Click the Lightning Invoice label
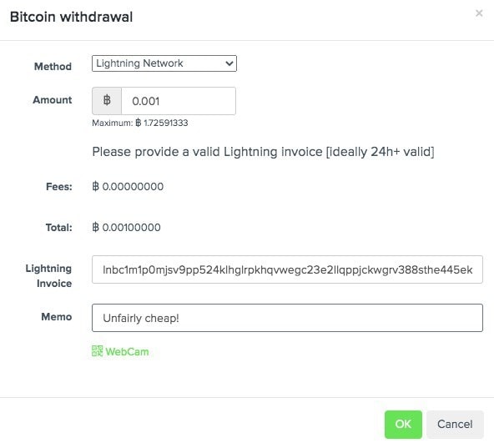Screen dimensions: 494x448 [48, 276]
